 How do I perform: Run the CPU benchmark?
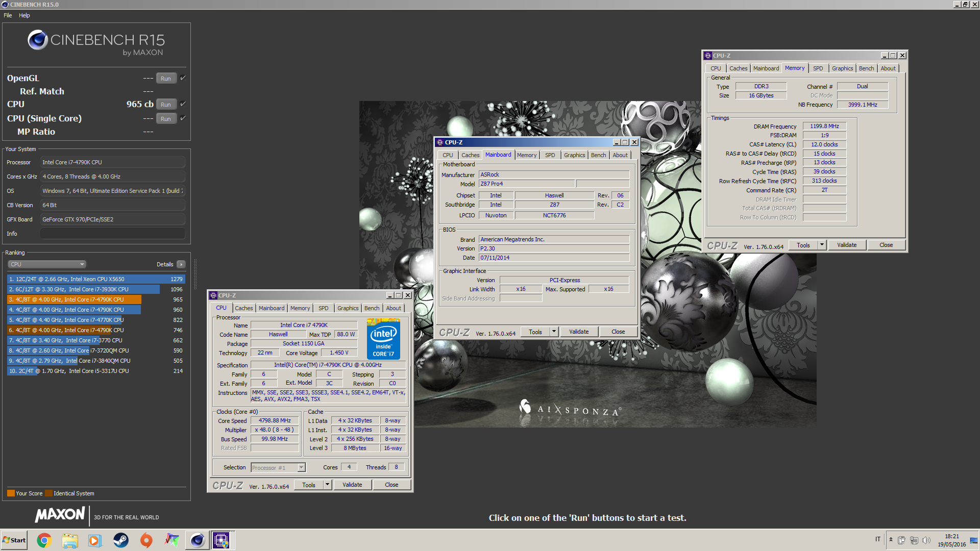coord(166,104)
